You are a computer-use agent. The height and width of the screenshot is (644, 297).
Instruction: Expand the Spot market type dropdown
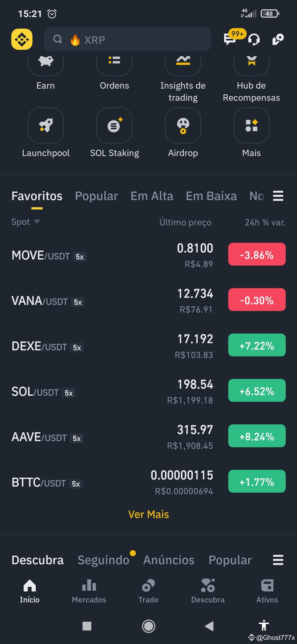click(x=25, y=222)
